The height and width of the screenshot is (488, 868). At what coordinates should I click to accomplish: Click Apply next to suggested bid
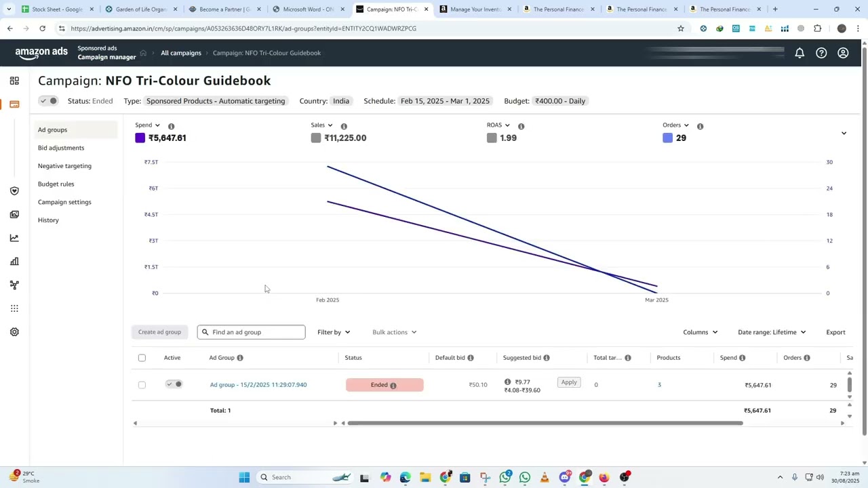569,382
